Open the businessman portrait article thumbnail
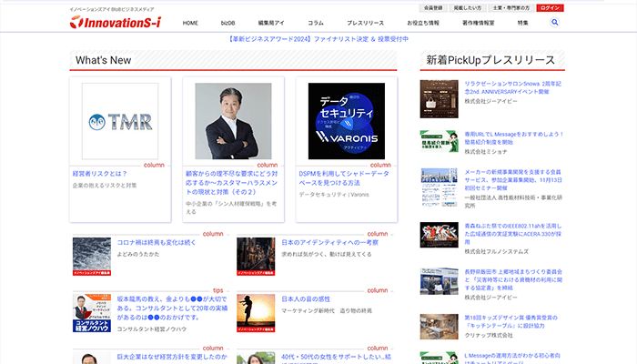Screen dimensions: 637x364 click(233, 121)
